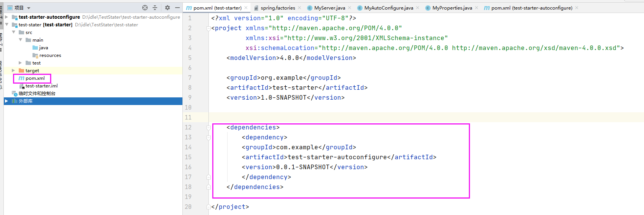This screenshot has height=215, width=644.
Task: Click the scratches and consoles icon
Action: 15,94
